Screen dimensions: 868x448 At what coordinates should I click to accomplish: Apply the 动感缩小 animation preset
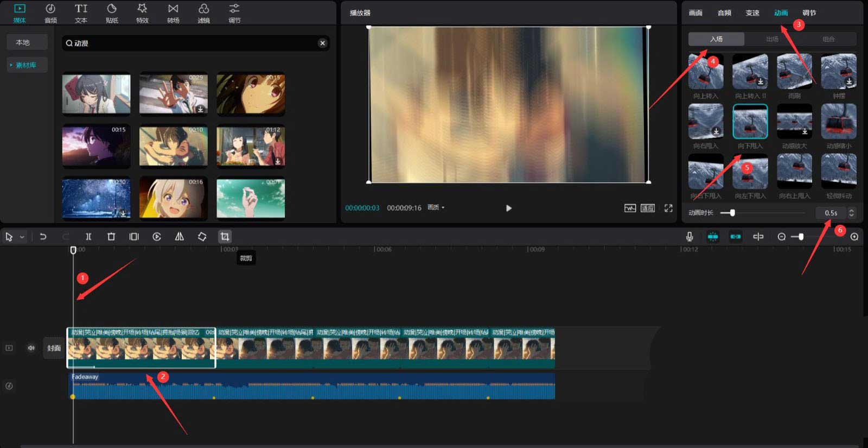(839, 122)
